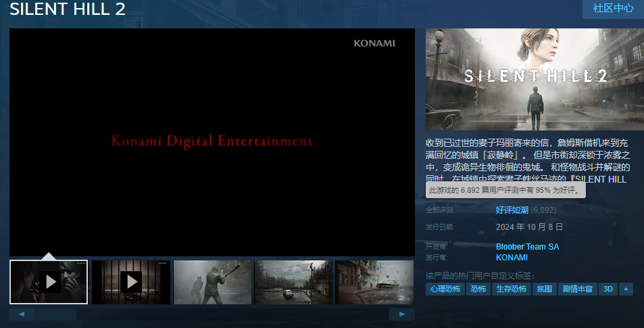Click the SILENT HILL 2 header capsule image
Viewport: 644px width, 328px height.
[x=535, y=79]
